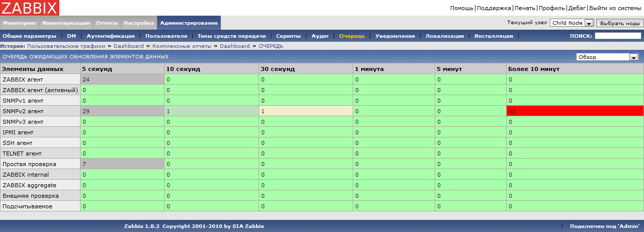Select the ZABBIX aggregate row label
The height and width of the screenshot is (232, 644).
(x=29, y=185)
